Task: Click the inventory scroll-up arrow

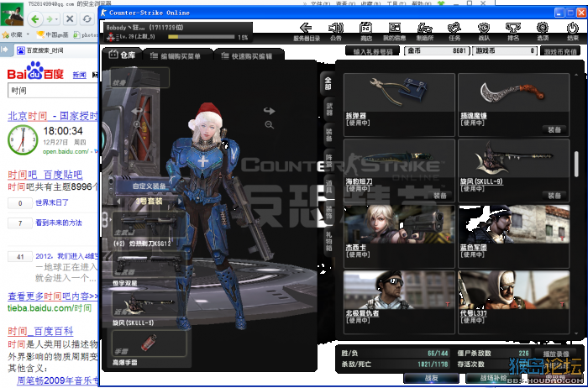Action: pyautogui.click(x=576, y=75)
